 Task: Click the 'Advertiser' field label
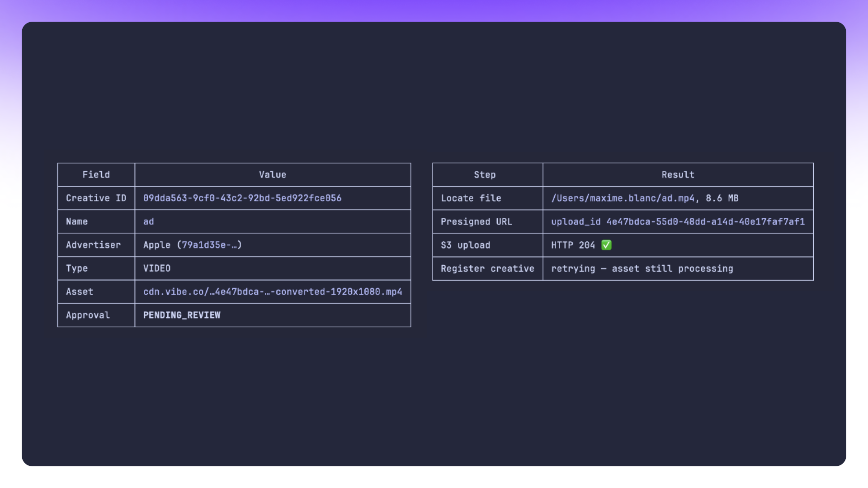94,245
